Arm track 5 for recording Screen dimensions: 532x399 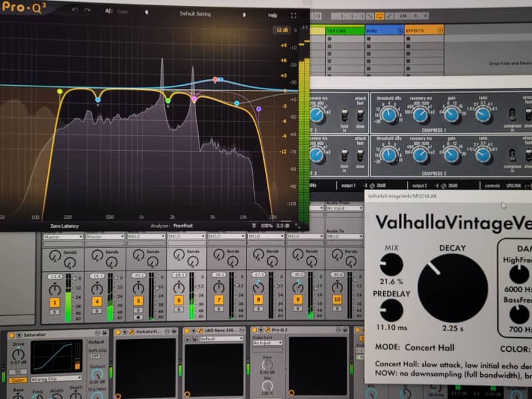click(138, 318)
